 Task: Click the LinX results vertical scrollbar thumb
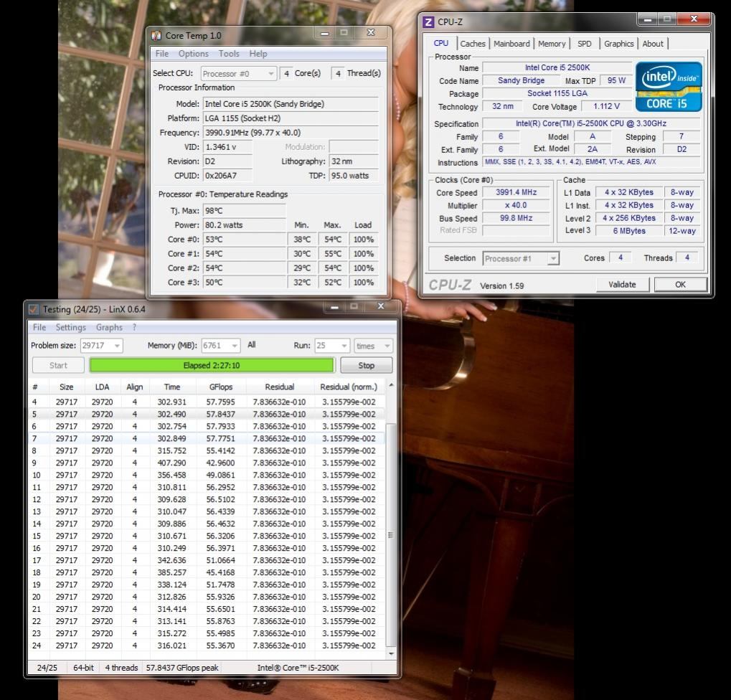[x=391, y=535]
